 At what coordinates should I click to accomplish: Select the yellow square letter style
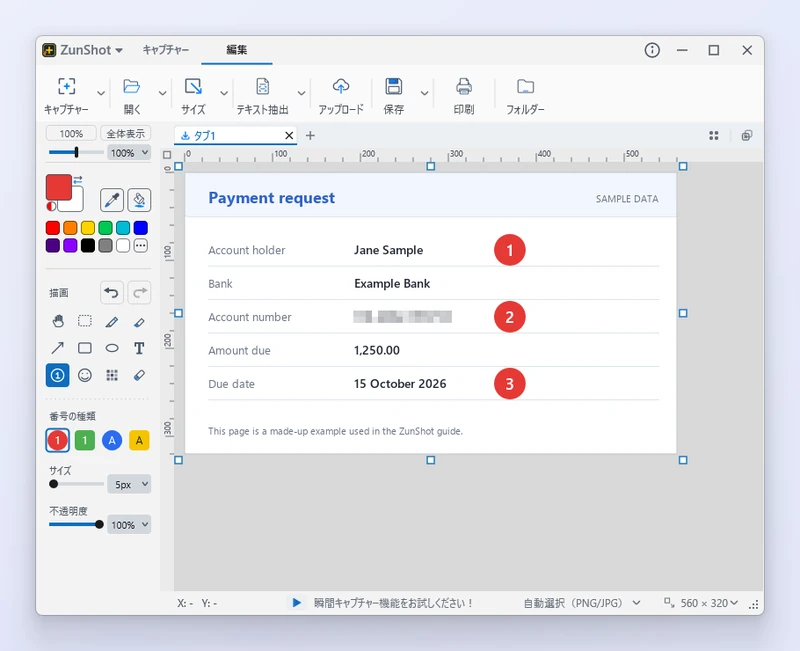139,440
